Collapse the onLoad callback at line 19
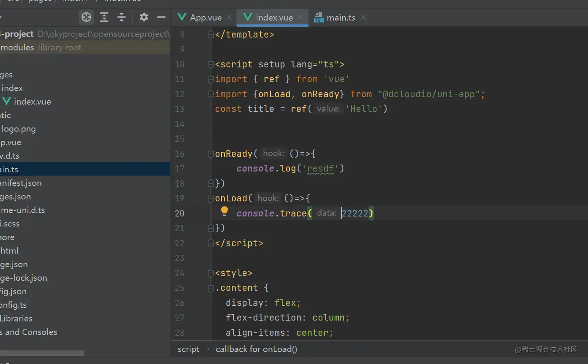The image size is (588, 364). tap(211, 198)
